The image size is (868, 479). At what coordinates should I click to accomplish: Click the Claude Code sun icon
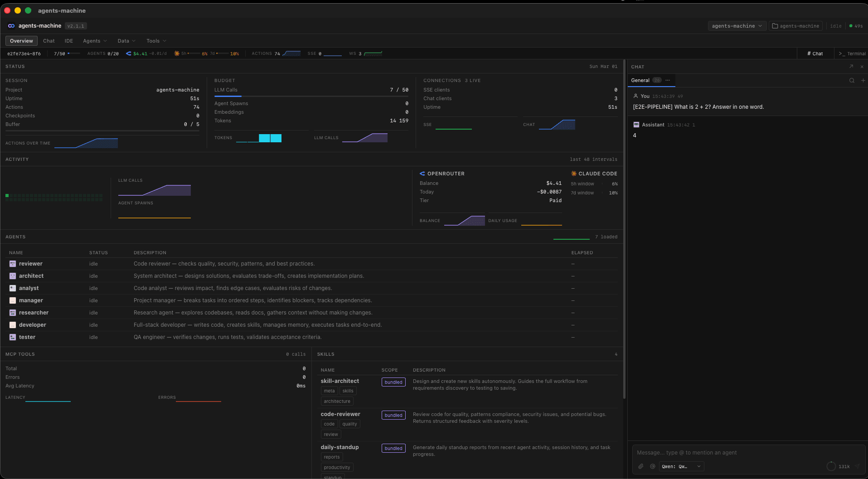pos(573,173)
